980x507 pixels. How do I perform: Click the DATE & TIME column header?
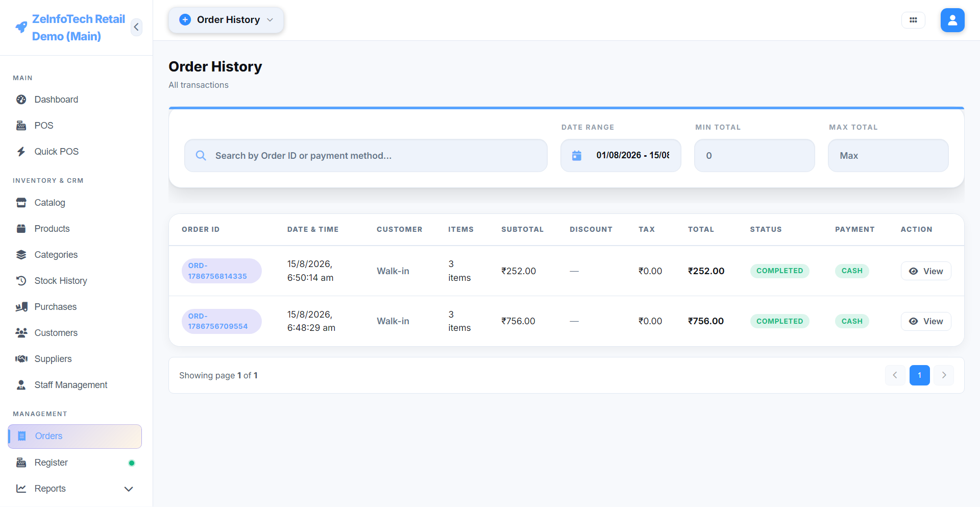pos(313,230)
